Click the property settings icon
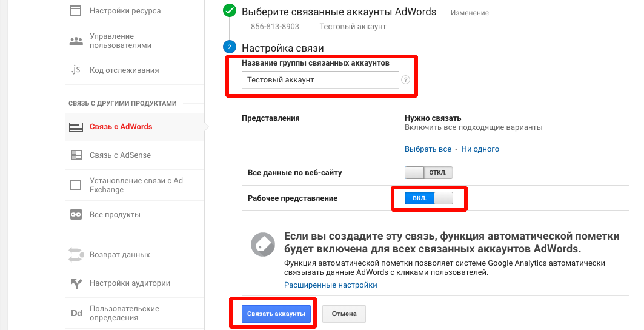This screenshot has height=330, width=644. tap(76, 11)
